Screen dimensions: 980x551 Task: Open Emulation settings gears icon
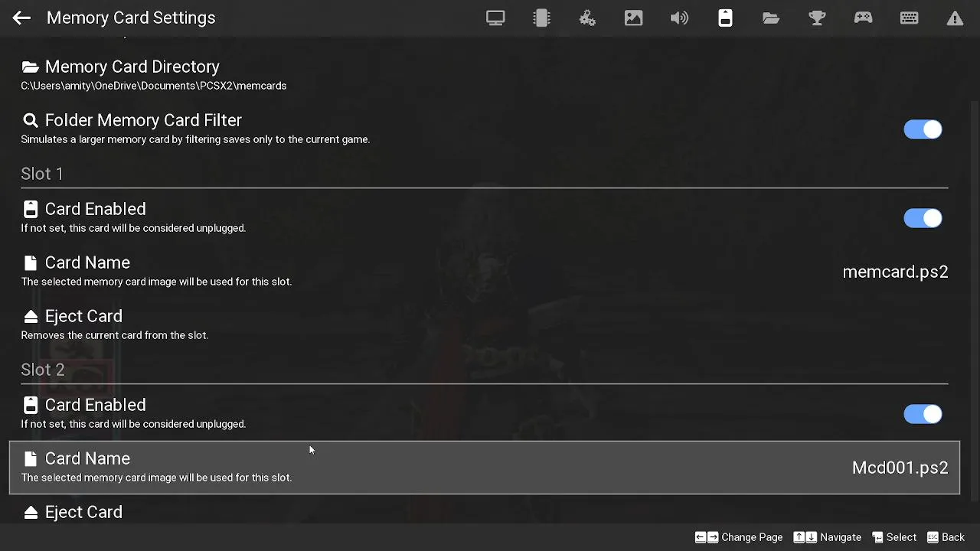[x=587, y=18]
